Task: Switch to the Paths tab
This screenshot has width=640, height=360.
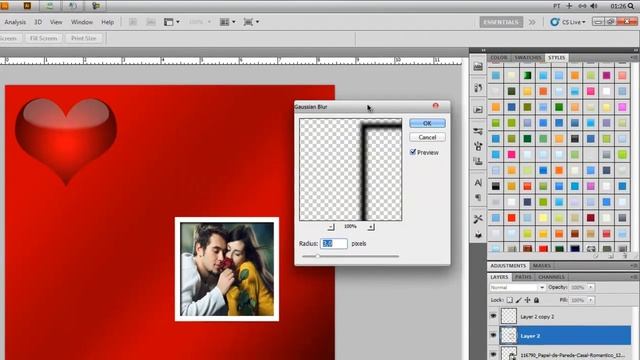Action: point(523,277)
